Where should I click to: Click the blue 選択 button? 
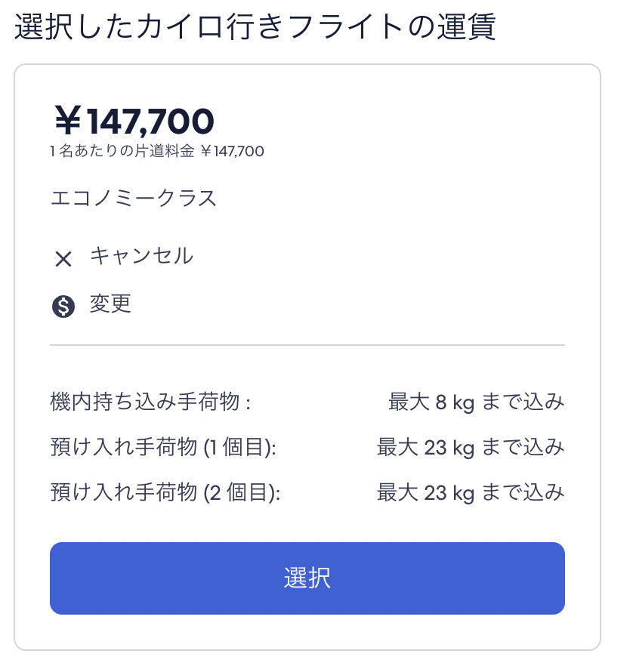(x=307, y=578)
